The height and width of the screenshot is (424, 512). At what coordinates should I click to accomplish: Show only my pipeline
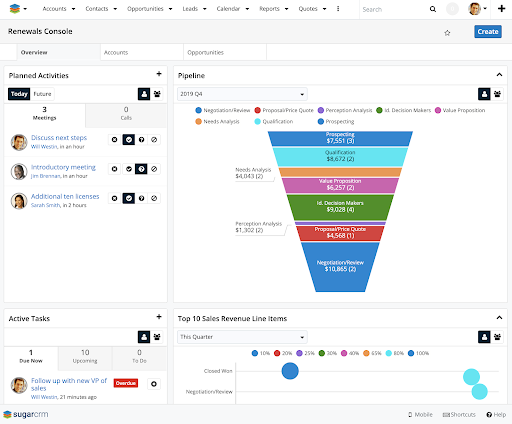[484, 94]
